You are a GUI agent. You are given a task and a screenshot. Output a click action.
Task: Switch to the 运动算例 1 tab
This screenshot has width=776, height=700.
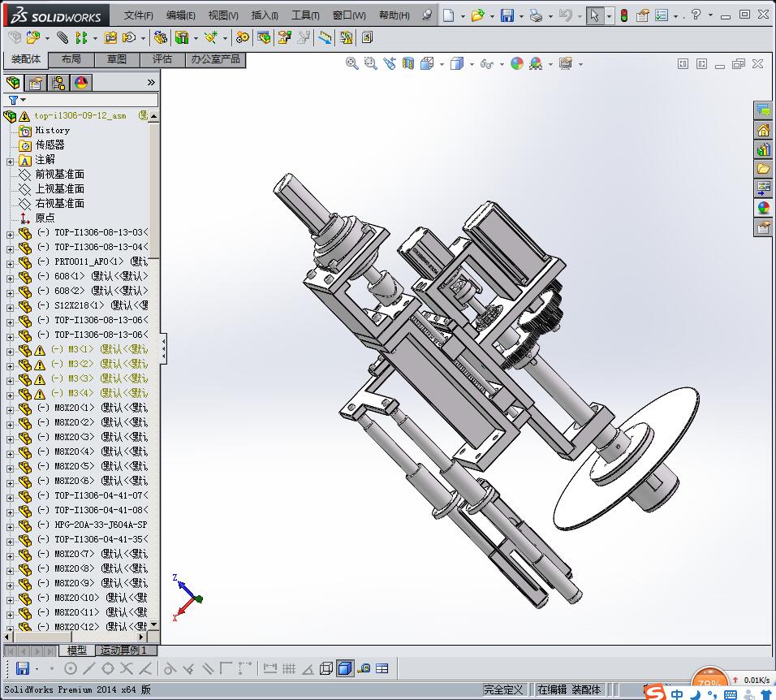coord(123,650)
